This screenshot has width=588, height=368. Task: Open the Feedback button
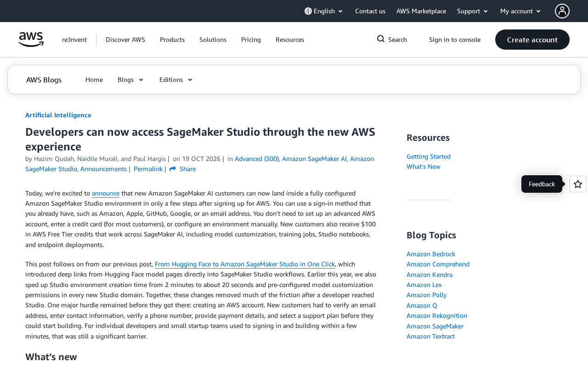[x=542, y=184]
